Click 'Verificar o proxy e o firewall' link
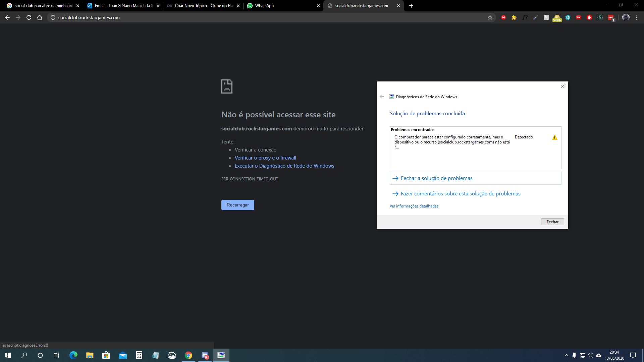 click(265, 158)
